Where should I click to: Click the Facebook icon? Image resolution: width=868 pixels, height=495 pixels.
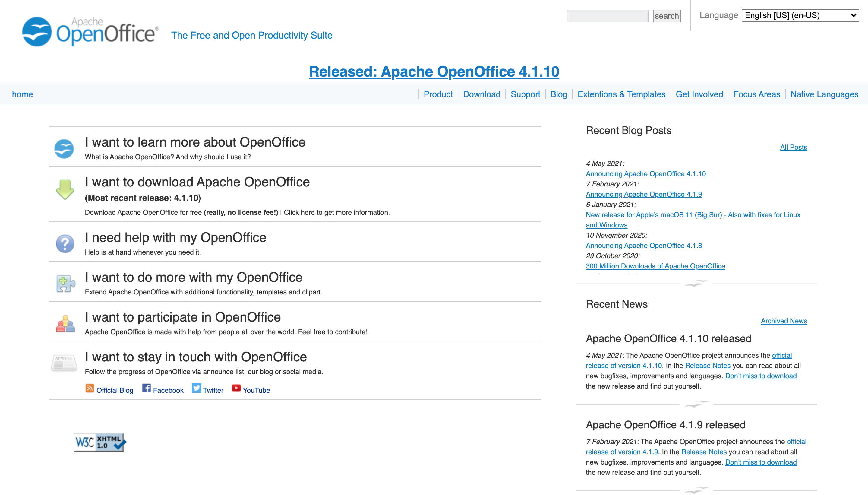tap(147, 388)
